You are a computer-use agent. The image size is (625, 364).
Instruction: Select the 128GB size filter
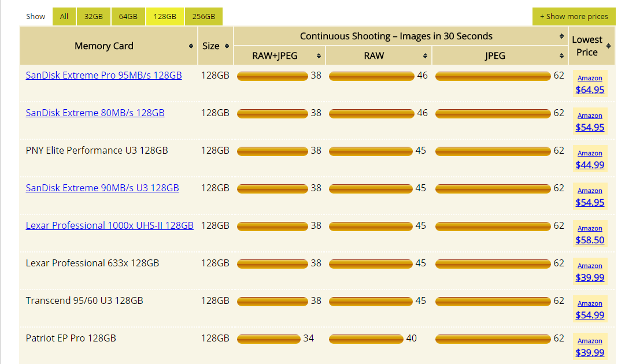[165, 17]
